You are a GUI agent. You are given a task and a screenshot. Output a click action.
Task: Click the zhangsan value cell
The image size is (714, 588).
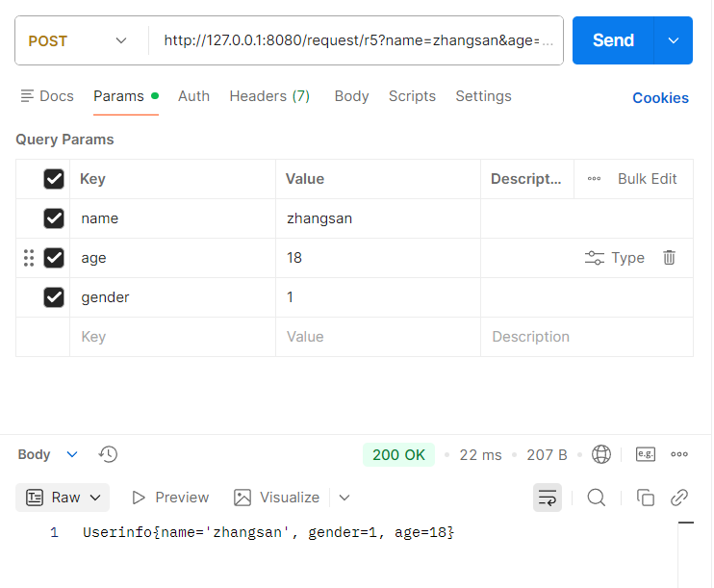(378, 218)
